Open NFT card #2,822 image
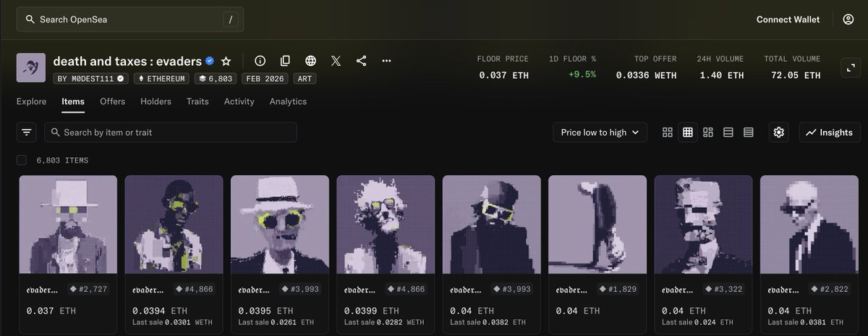Screen dimensions: 868x336 pyautogui.click(x=809, y=224)
